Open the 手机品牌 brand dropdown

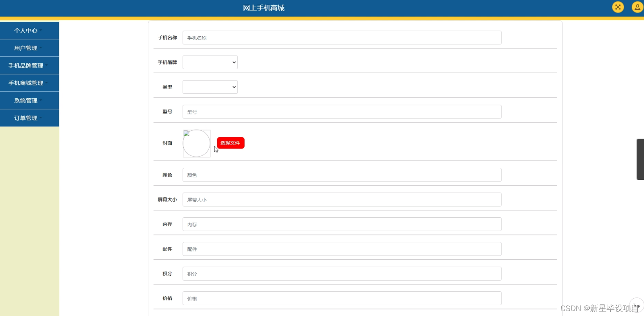[x=210, y=62]
